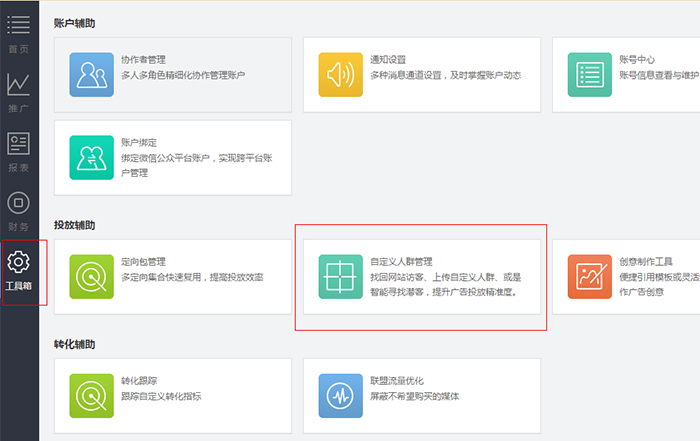Click text 找回网站访客 description
The height and width of the screenshot is (441, 700).
(x=446, y=285)
